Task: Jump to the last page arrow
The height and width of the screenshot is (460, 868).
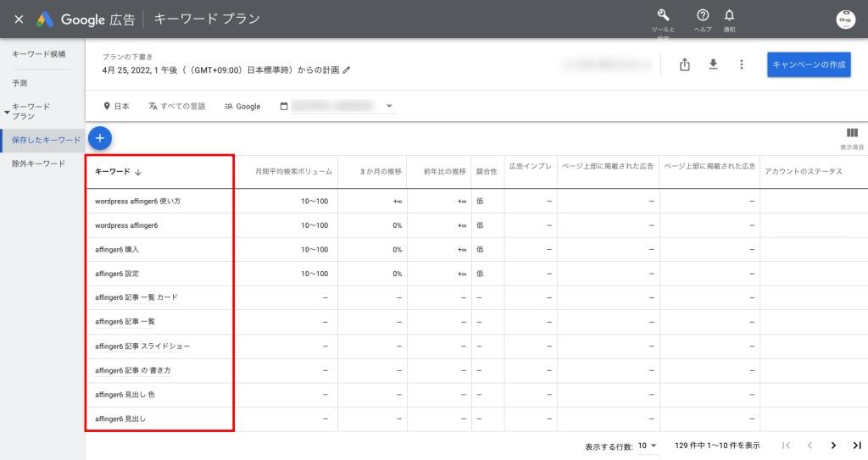Action: (857, 446)
